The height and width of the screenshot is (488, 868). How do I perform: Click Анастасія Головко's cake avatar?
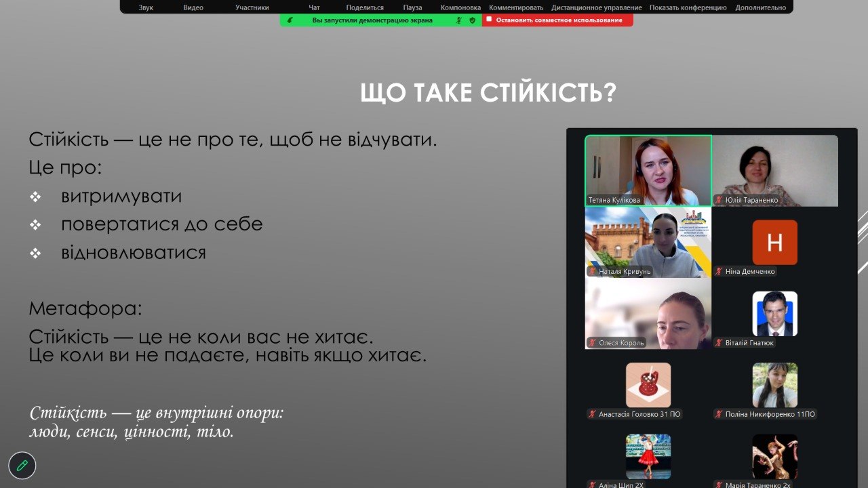coord(648,385)
